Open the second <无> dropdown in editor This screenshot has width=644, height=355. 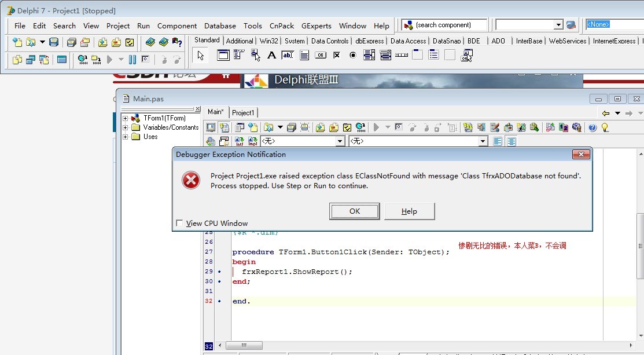tap(483, 141)
